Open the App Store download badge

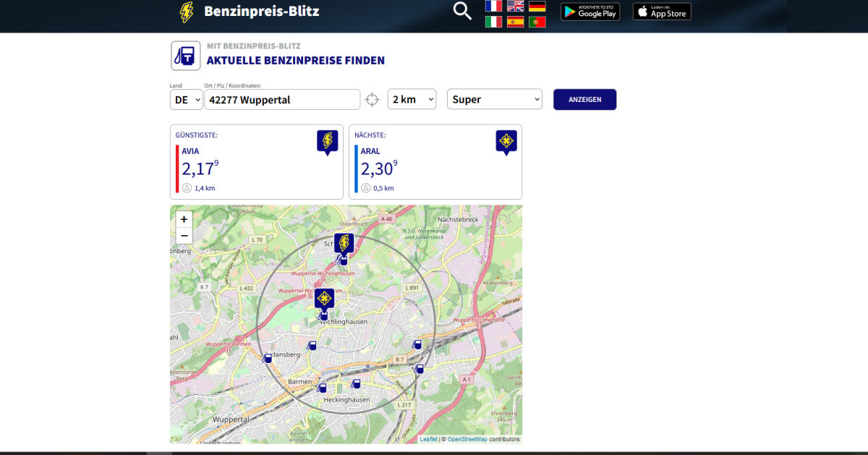(662, 11)
